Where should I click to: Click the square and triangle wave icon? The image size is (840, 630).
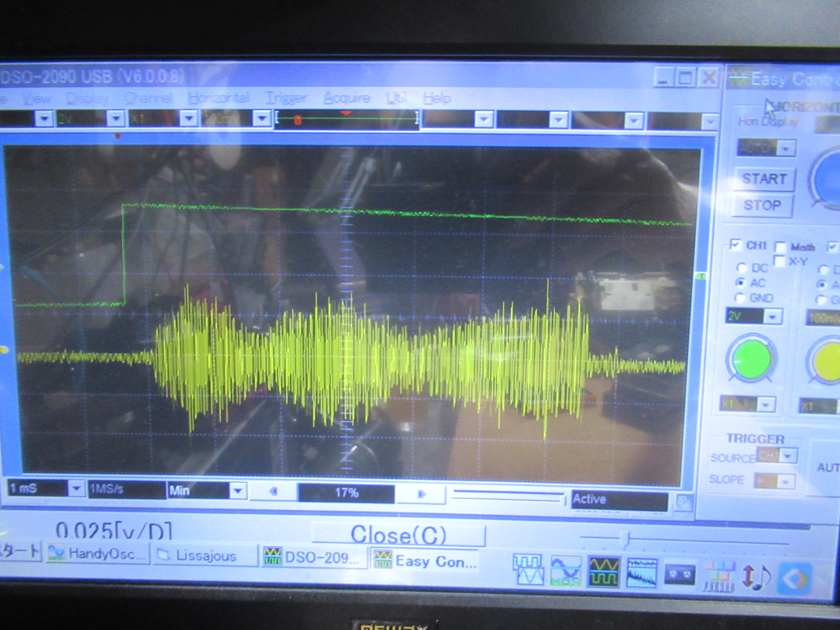(528, 569)
